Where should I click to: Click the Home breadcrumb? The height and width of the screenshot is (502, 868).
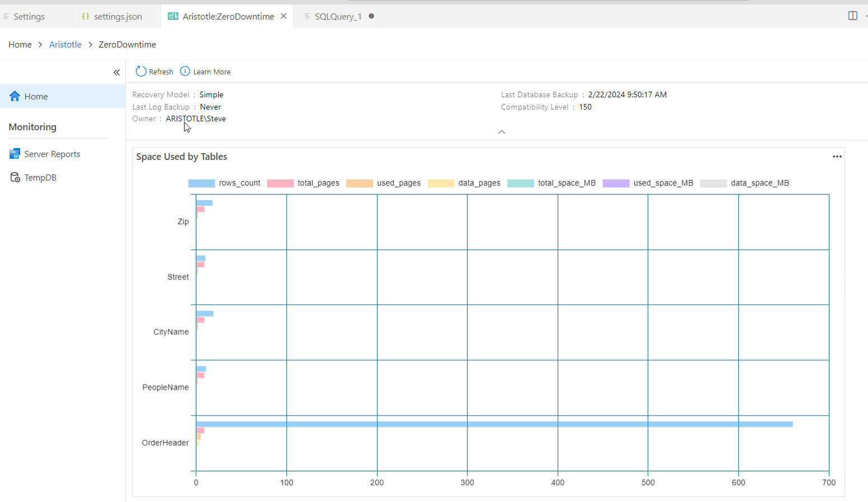click(20, 45)
